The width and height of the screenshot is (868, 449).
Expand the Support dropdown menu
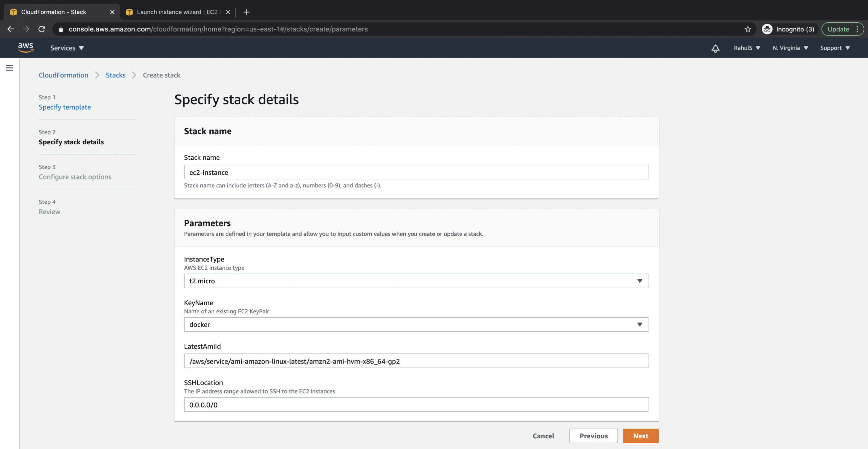(835, 48)
